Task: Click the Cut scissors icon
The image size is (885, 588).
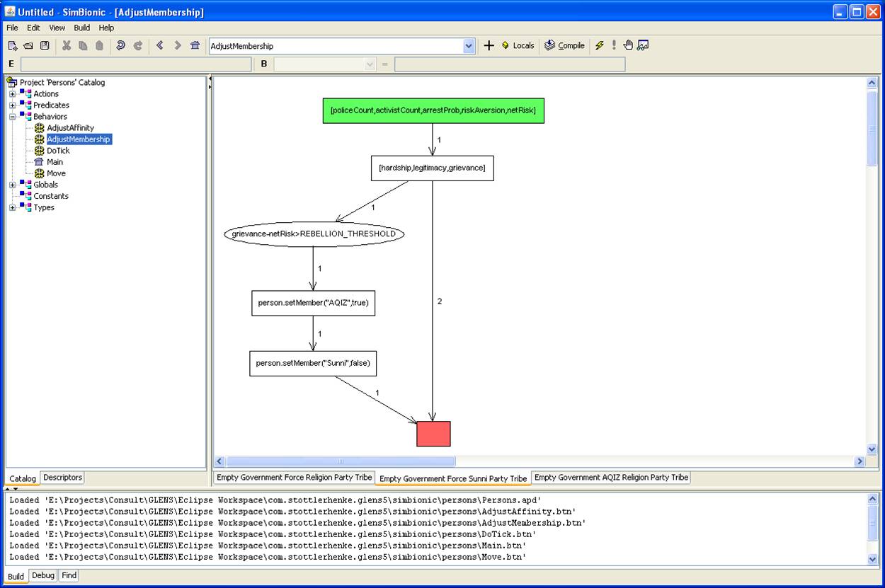Action: pos(67,45)
